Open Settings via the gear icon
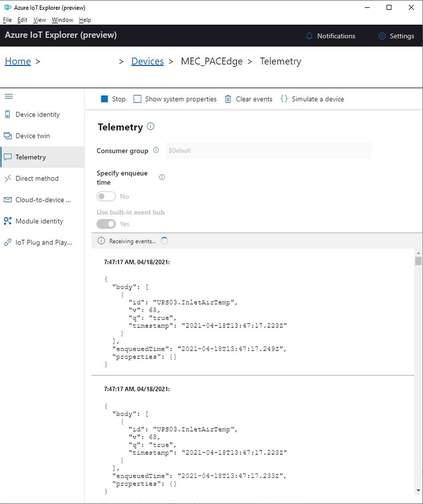This screenshot has width=423, height=504. click(x=382, y=35)
